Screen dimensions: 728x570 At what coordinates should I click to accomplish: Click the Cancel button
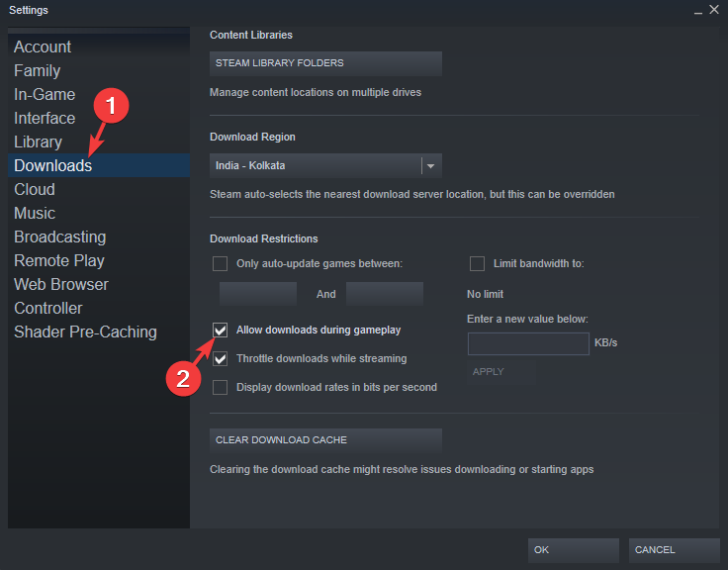(675, 550)
